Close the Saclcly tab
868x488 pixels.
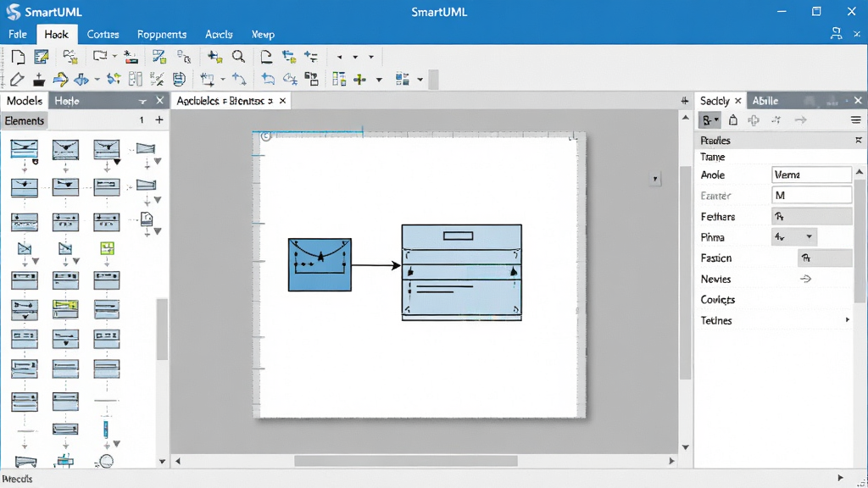tap(738, 101)
